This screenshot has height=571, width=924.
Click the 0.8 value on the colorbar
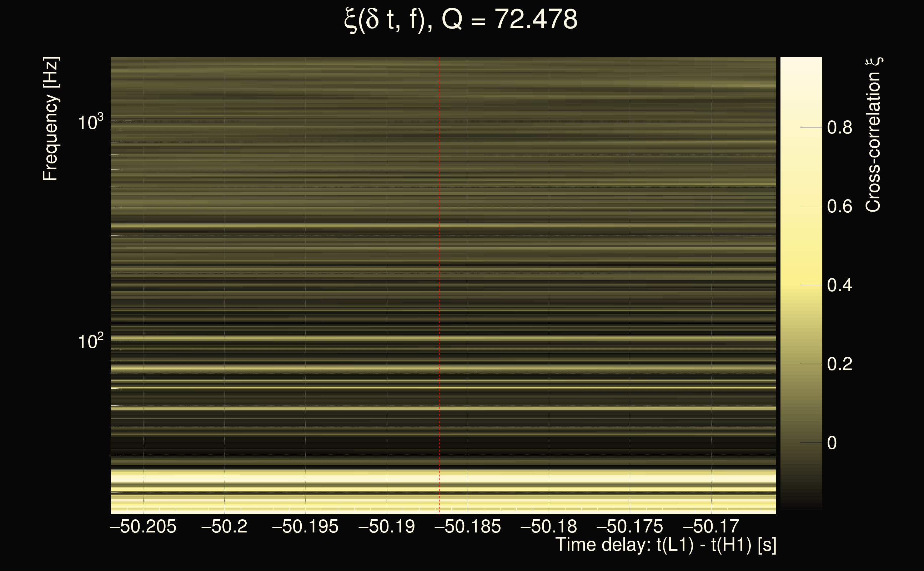(839, 128)
